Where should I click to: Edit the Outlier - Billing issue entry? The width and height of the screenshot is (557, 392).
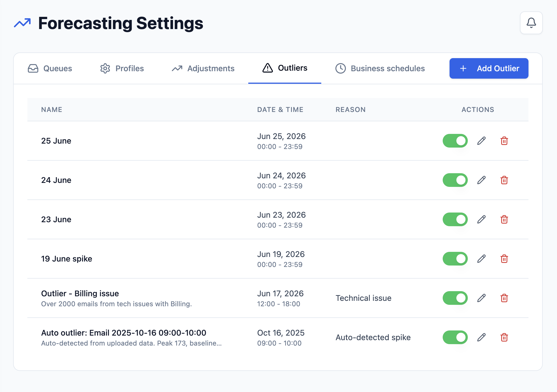point(481,298)
